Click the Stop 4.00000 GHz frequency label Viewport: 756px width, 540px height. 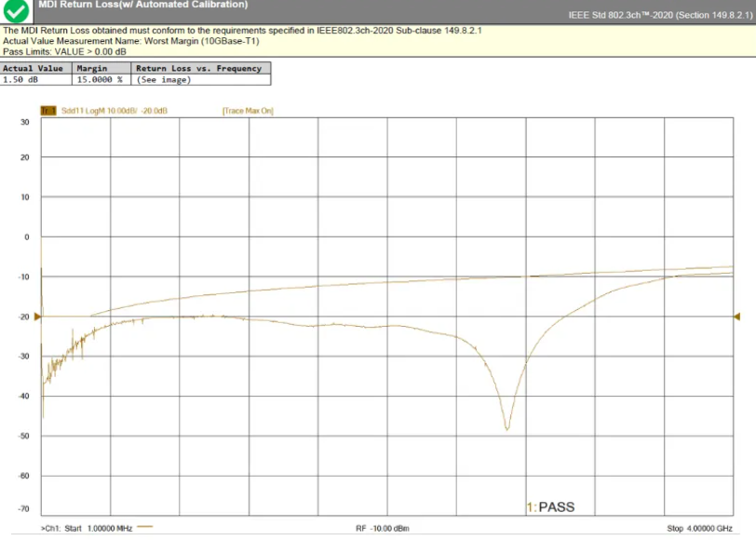point(699,528)
